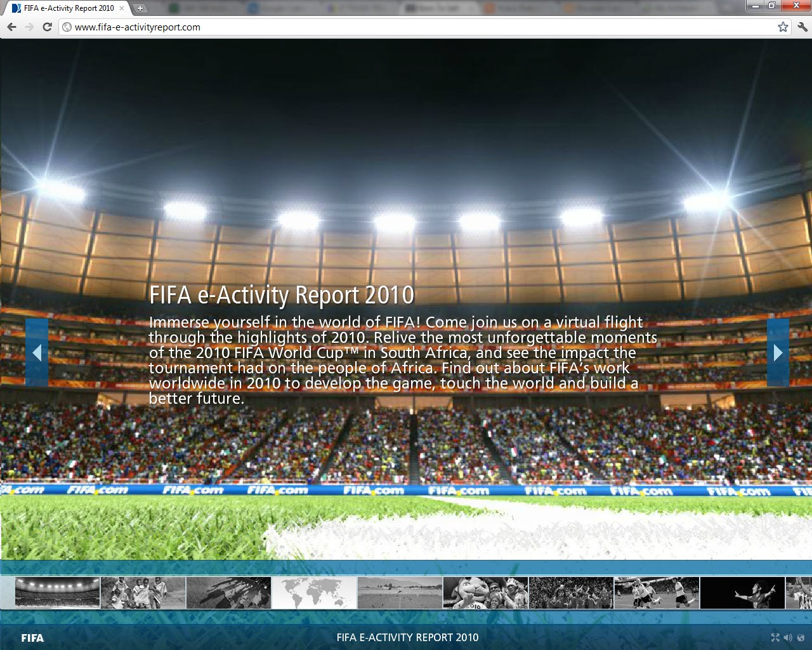The height and width of the screenshot is (650, 812).
Task: Click the address bar URL field
Action: point(419,27)
